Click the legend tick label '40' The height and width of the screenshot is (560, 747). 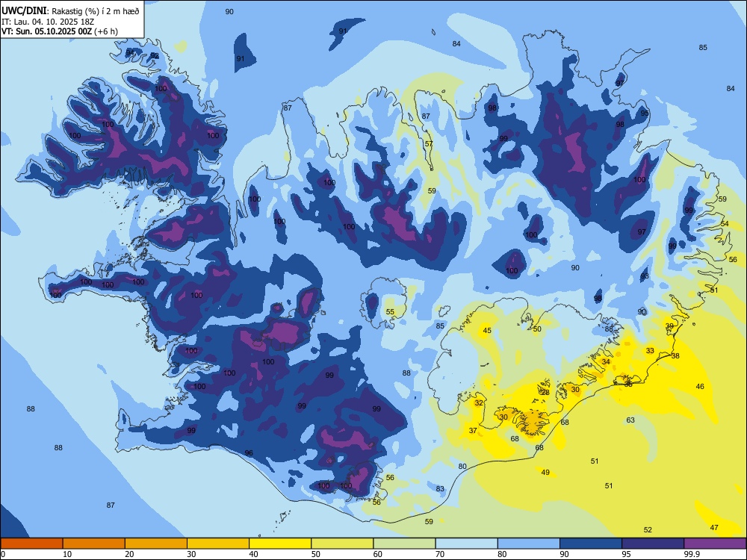253,554
